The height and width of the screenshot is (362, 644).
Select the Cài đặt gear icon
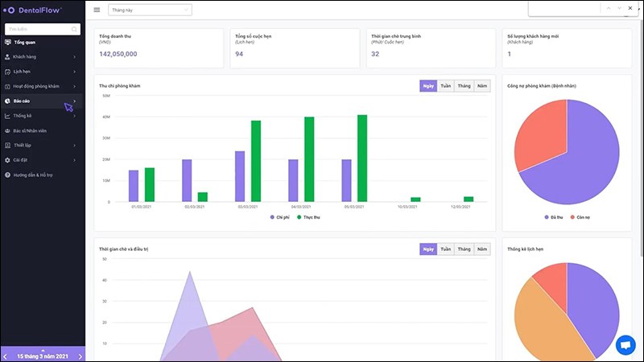[x=7, y=160]
